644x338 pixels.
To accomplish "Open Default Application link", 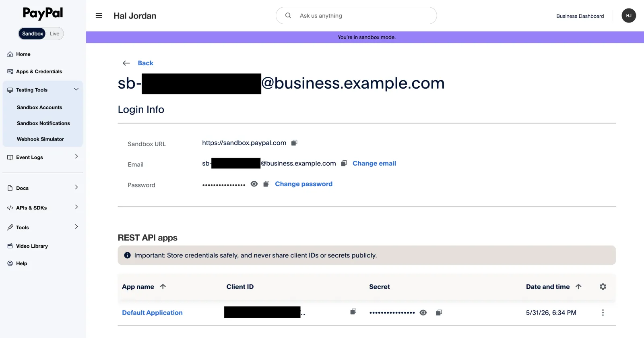I will pos(152,313).
